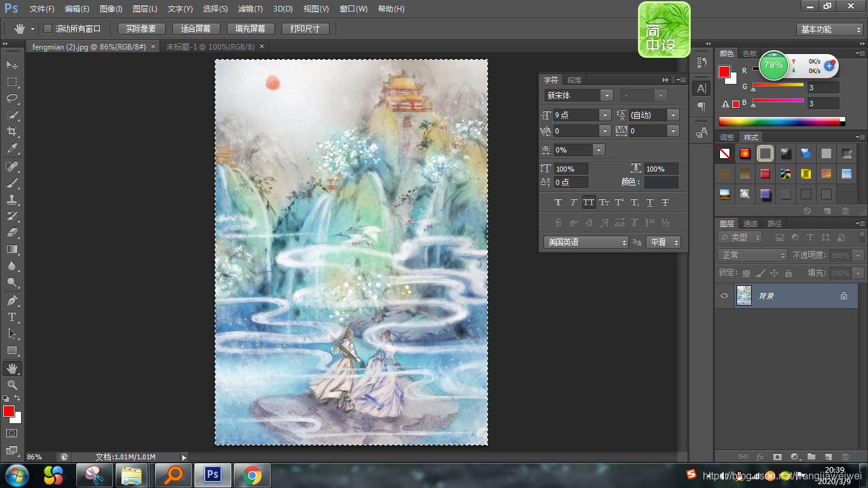Viewport: 868px width, 488px height.
Task: Select the Clone Stamp tool
Action: (12, 200)
